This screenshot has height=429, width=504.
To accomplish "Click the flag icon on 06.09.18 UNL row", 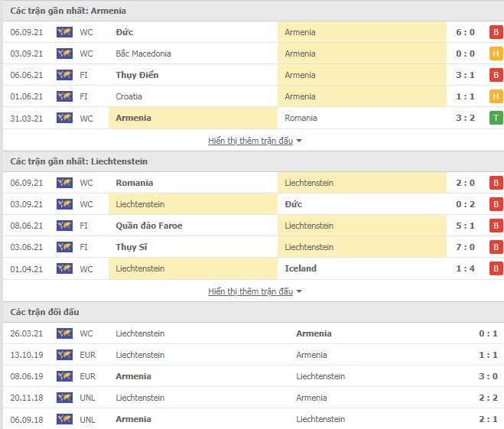I will [64, 419].
